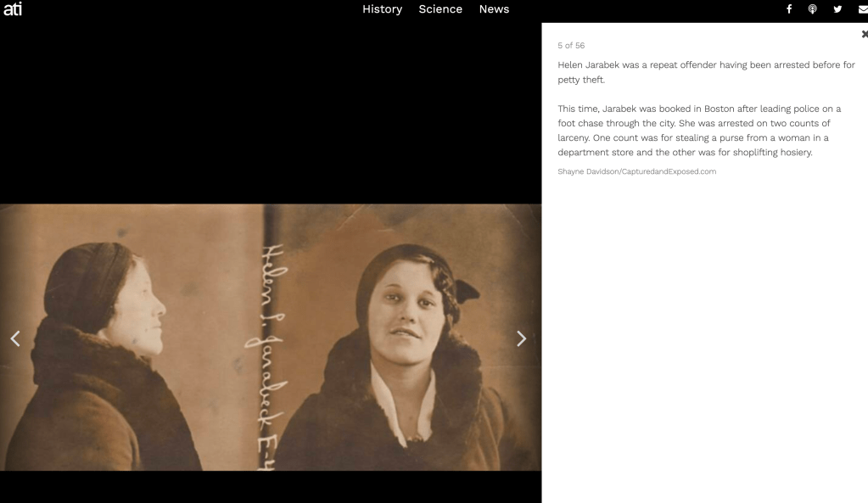
Task: Click the envelope newsletter icon
Action: click(x=863, y=9)
